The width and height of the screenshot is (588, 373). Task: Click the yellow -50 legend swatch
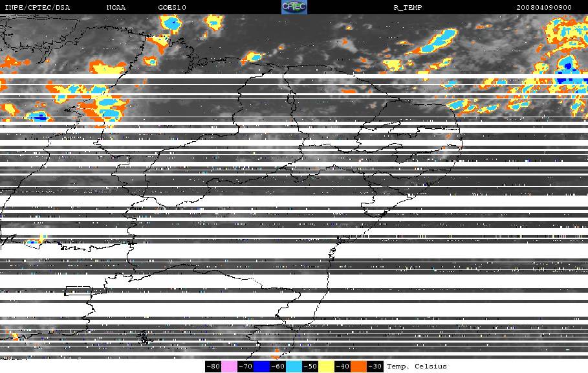[326, 367]
